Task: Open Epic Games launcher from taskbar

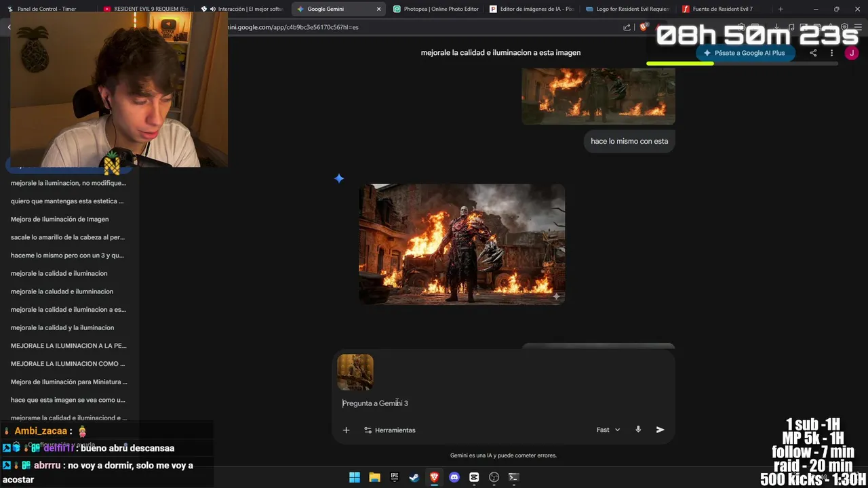Action: [x=395, y=477]
